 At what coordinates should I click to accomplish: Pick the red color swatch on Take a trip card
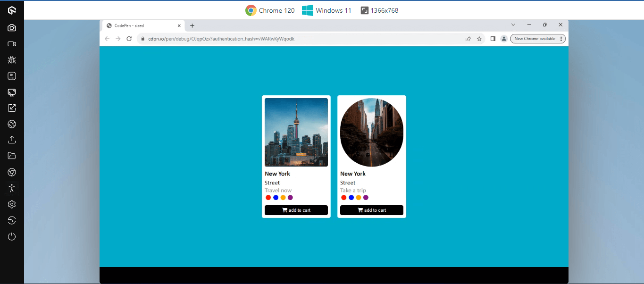(343, 197)
